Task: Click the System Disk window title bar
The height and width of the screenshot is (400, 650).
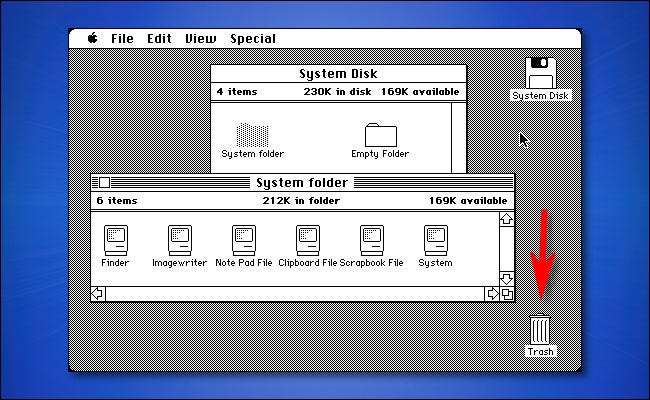Action: click(338, 74)
